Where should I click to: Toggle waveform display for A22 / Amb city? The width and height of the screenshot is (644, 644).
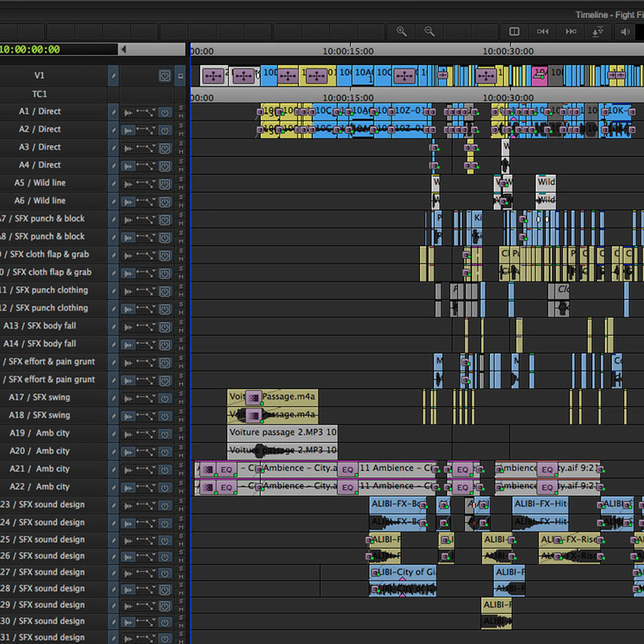coord(128,488)
